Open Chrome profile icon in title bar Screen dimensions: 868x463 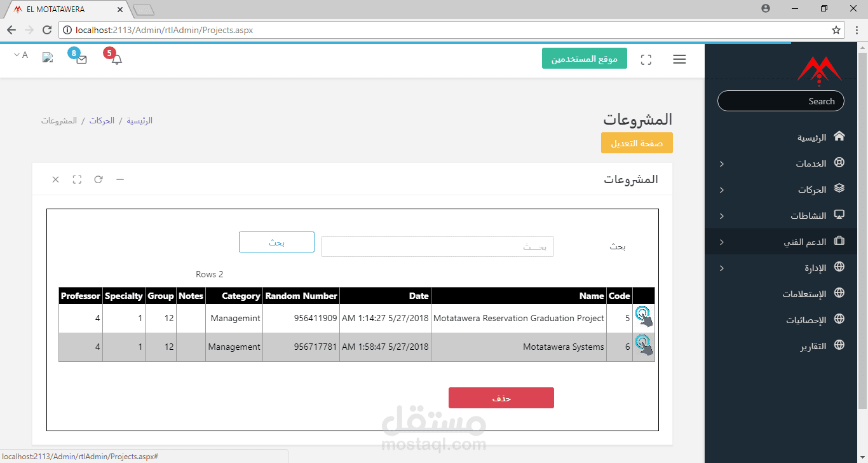[766, 8]
